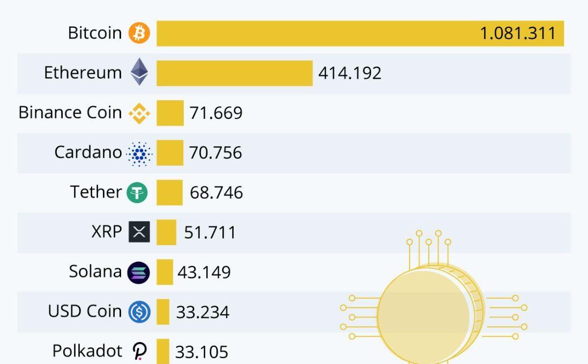The width and height of the screenshot is (588, 364).
Task: Click the orange Bitcoin logo icon
Action: (x=139, y=33)
